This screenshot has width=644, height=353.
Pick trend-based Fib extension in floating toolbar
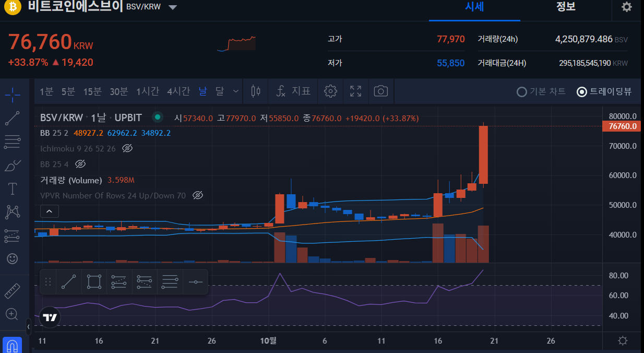(x=145, y=282)
